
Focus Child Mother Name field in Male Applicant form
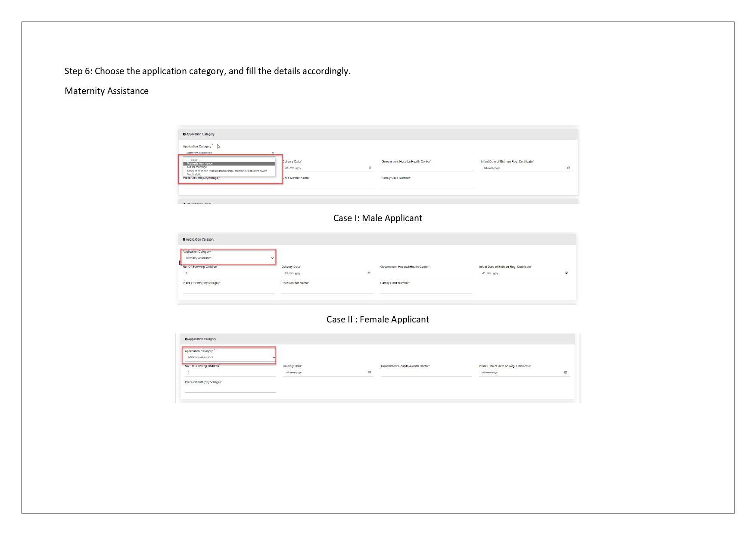(327, 290)
